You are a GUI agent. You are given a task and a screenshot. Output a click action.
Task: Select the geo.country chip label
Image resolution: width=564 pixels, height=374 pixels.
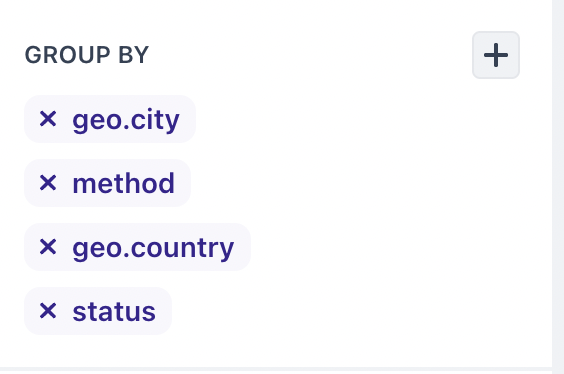point(153,248)
